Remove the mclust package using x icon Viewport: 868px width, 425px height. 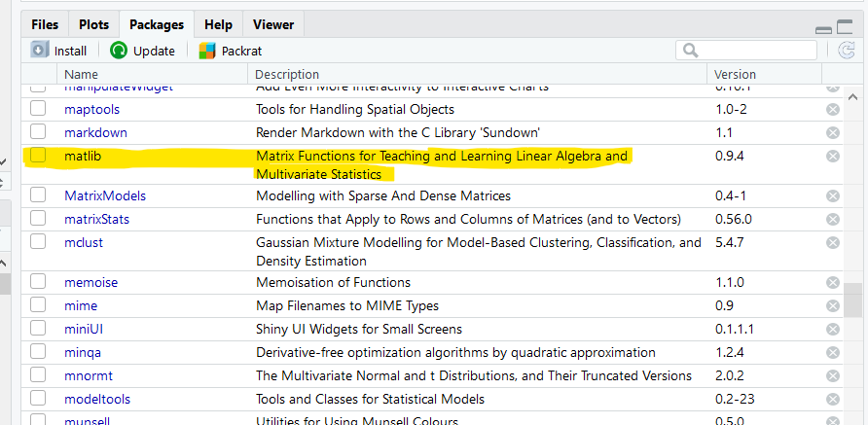coord(833,242)
